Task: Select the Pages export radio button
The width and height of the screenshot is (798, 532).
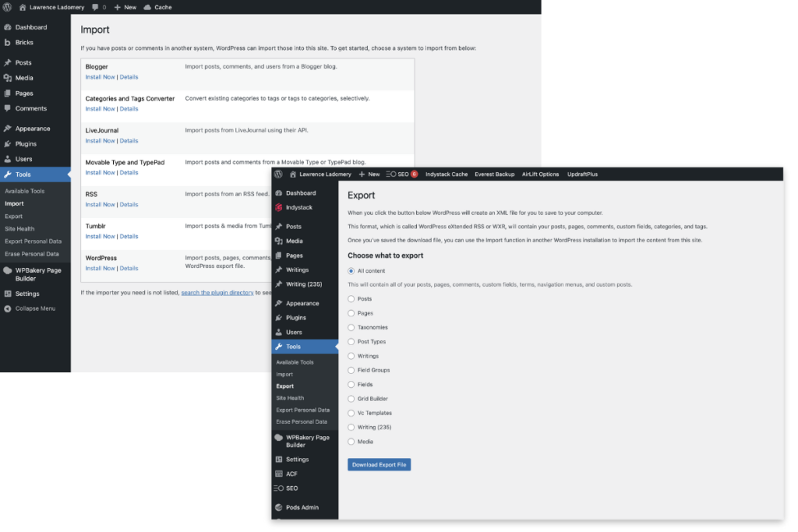Action: pos(351,313)
